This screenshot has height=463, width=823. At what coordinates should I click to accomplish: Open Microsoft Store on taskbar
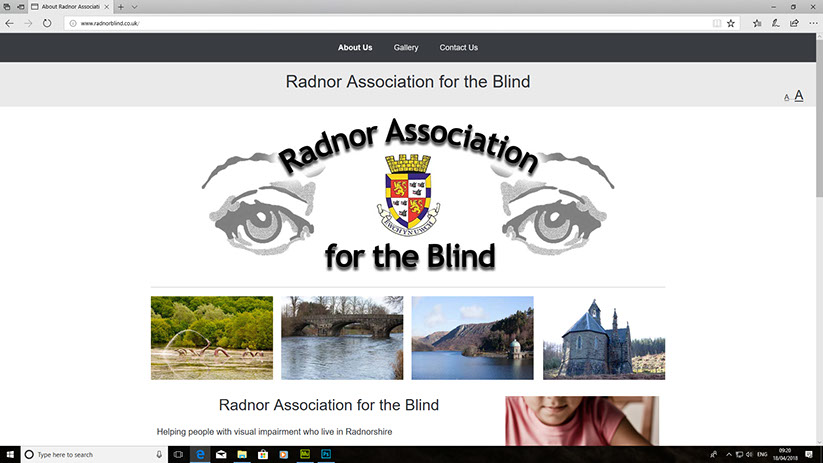(x=263, y=455)
